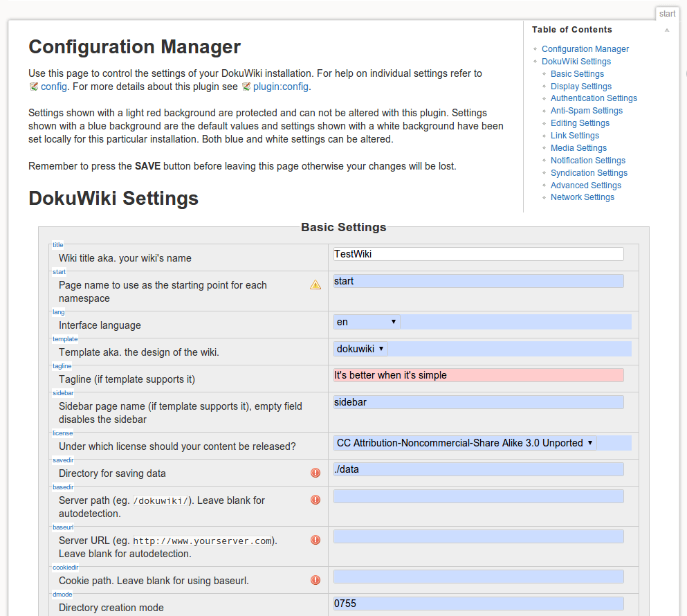Click the red danger icon beside cookiedir cookie path
687x616 pixels.
315,580
